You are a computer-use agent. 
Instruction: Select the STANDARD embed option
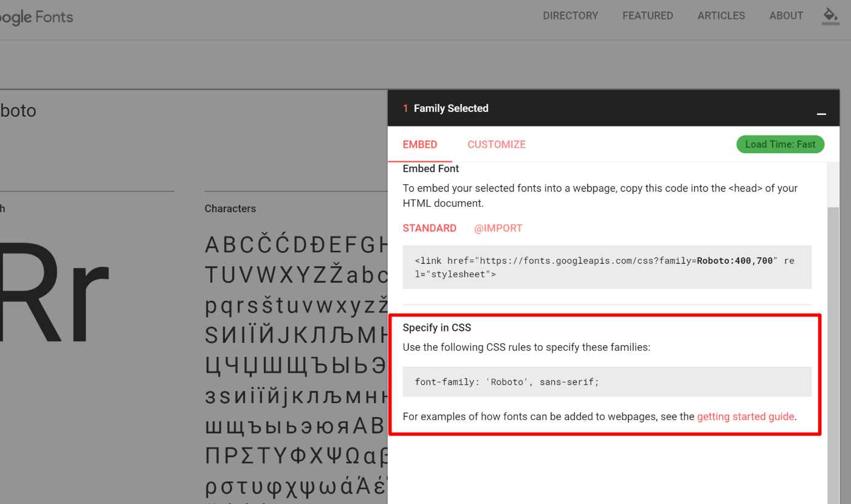point(429,228)
